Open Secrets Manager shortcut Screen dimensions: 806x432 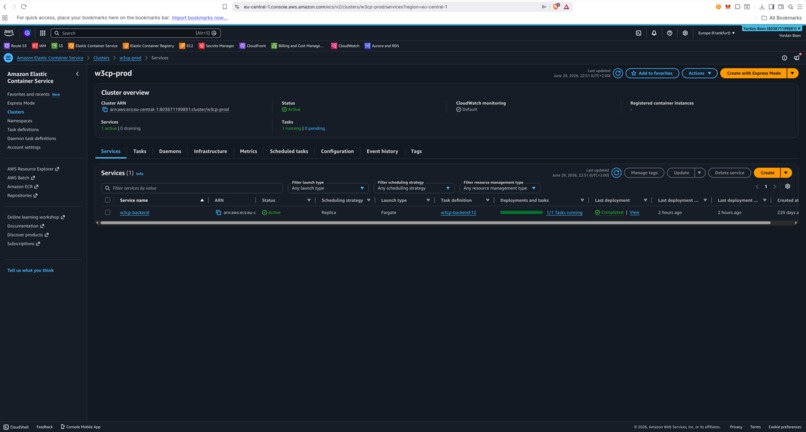[216, 46]
